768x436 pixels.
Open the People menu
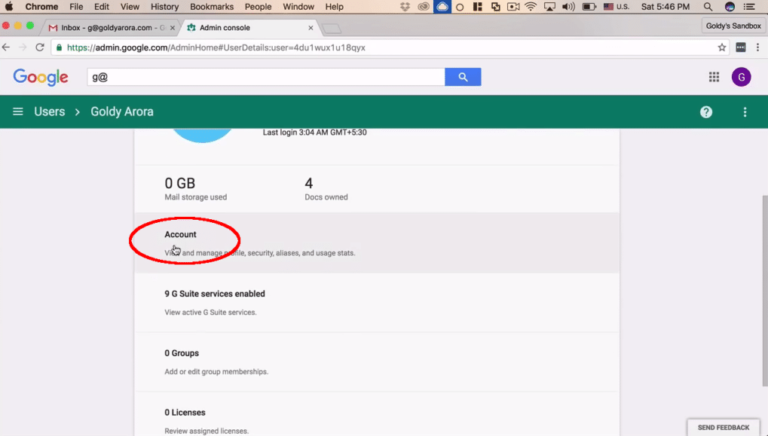(258, 7)
